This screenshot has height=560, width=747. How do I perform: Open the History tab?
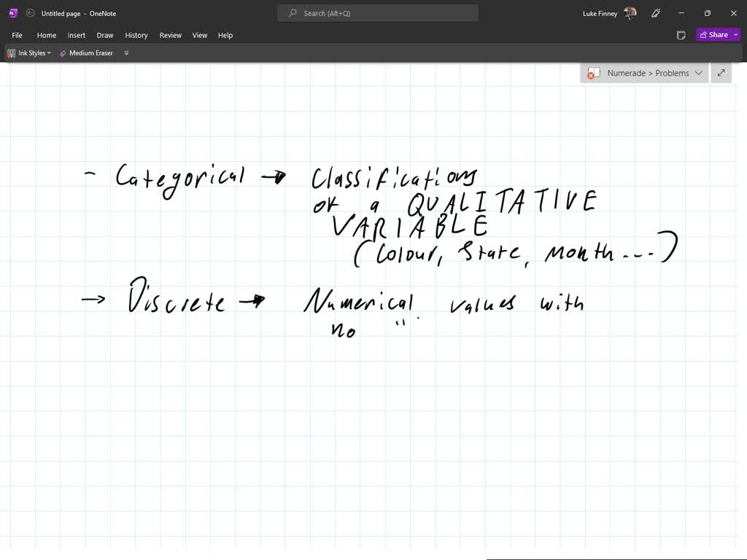click(x=136, y=35)
